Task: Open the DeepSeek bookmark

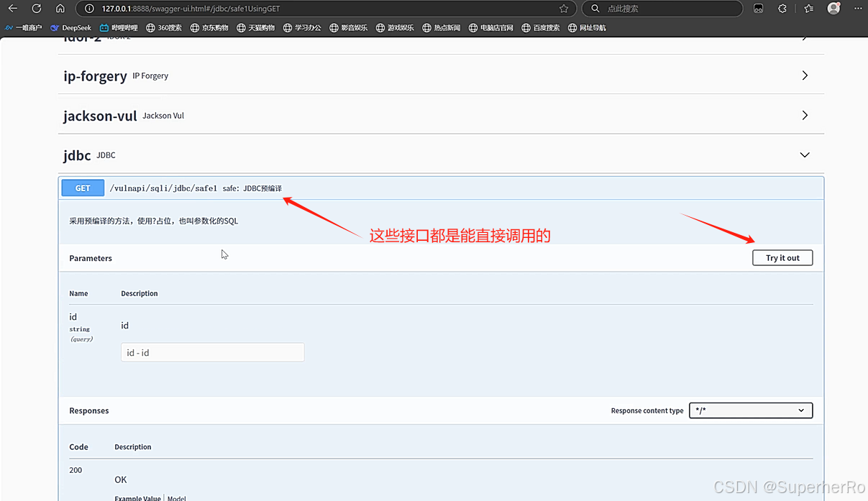Action: [70, 28]
